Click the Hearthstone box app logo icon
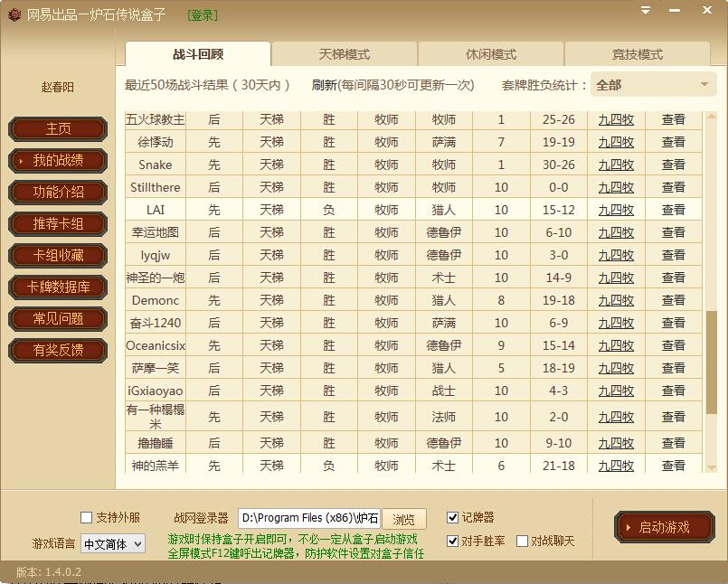This screenshot has width=728, height=584. [14, 14]
